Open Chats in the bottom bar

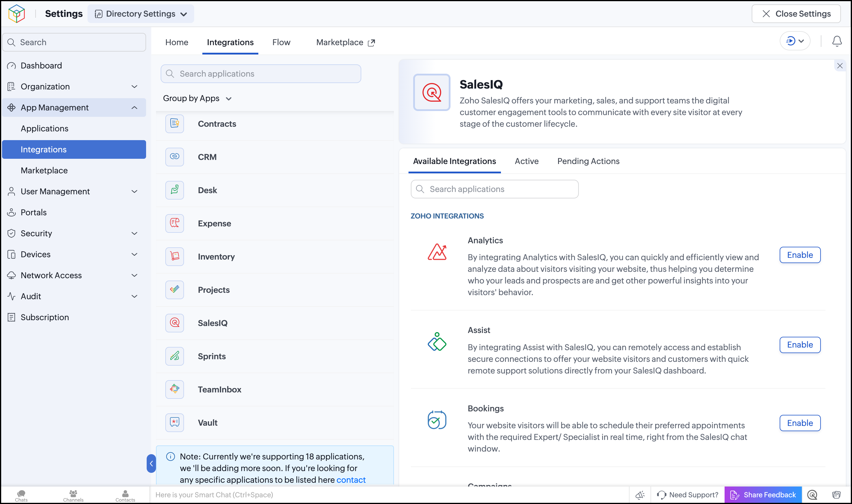pyautogui.click(x=21, y=495)
